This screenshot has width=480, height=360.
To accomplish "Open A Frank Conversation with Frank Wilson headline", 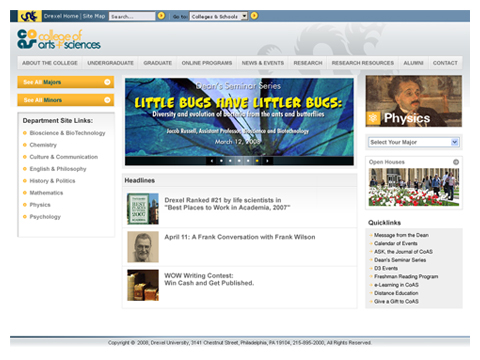I will 240,237.
